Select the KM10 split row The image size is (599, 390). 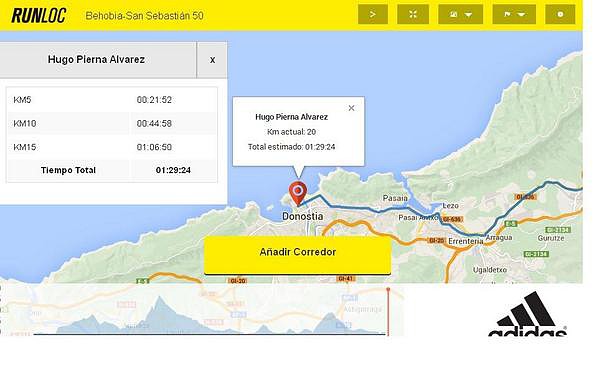[112, 123]
